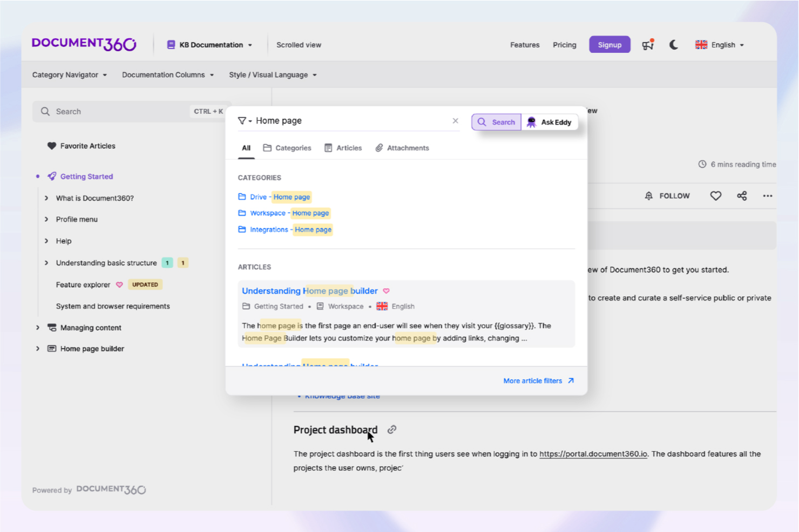Open the article more options ellipsis
Viewport: 799px width, 532px height.
[768, 195]
